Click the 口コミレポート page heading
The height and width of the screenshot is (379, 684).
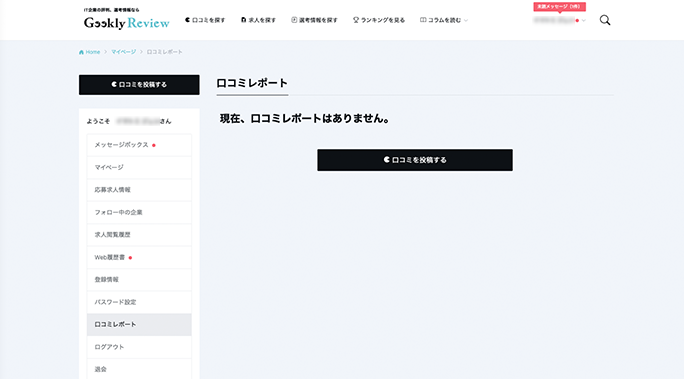click(252, 83)
